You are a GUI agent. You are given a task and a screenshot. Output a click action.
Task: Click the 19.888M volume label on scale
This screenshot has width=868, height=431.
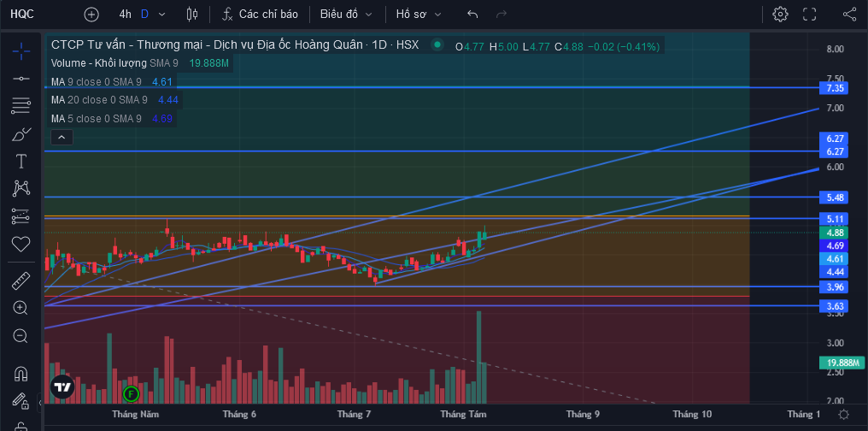point(842,363)
